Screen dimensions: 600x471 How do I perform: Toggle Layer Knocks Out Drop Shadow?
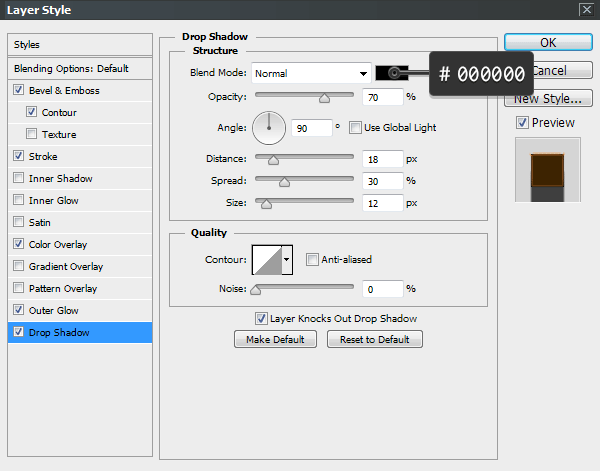pyautogui.click(x=261, y=319)
